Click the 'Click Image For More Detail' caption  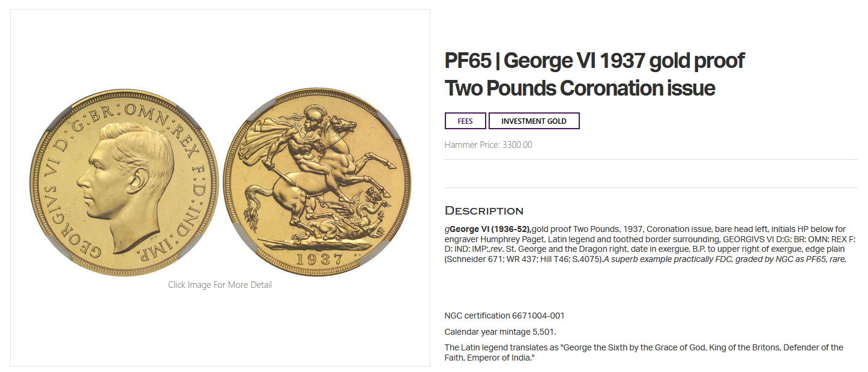(220, 285)
